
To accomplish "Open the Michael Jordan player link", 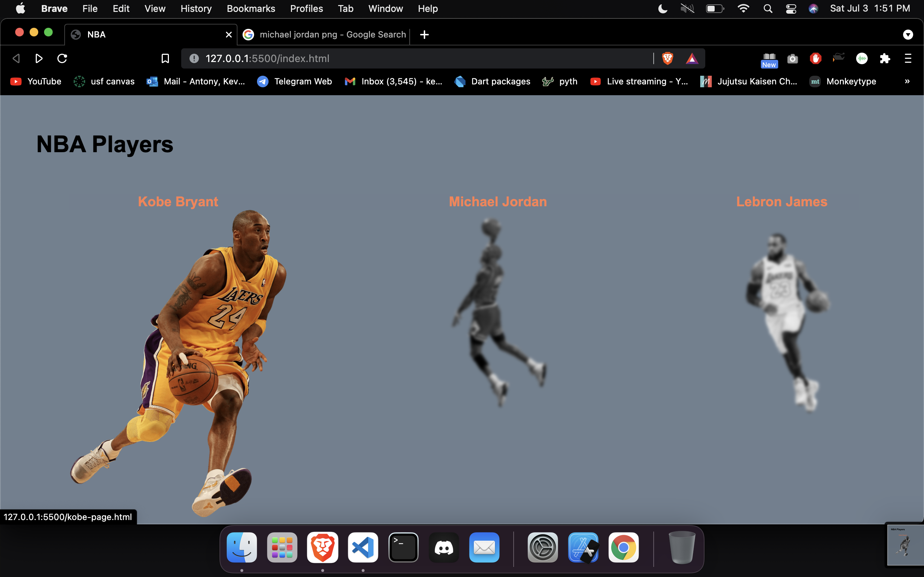I will (497, 202).
